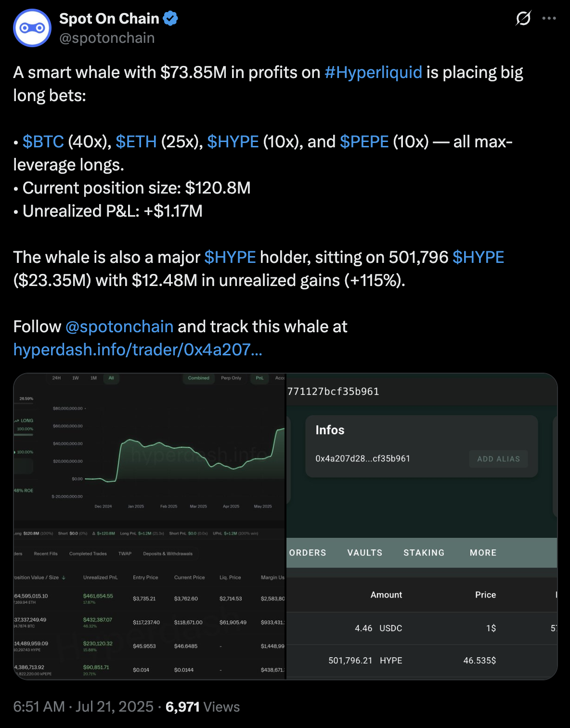Click the verified badge next to Spot On Chain
The image size is (570, 728).
pyautogui.click(x=170, y=19)
